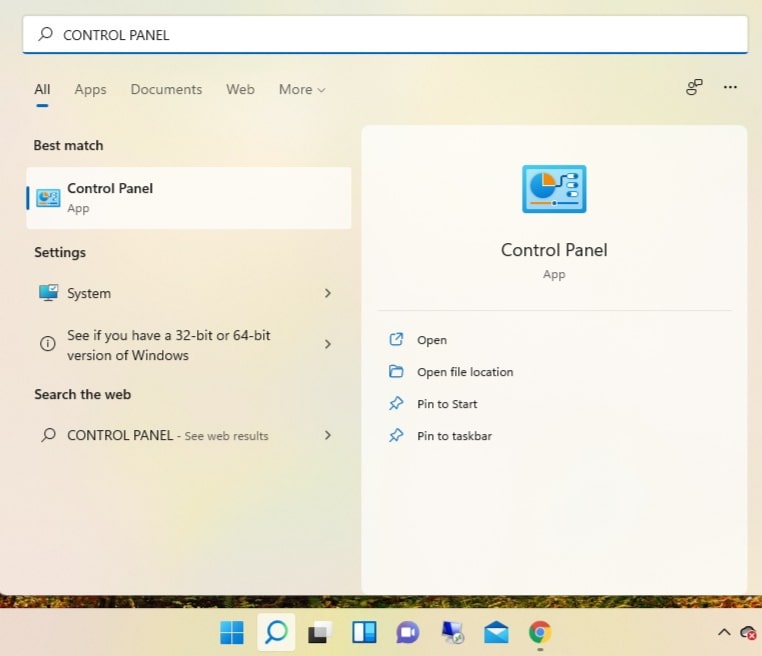Viewport: 762px width, 656px height.
Task: Click Pin to taskbar
Action: tap(454, 436)
